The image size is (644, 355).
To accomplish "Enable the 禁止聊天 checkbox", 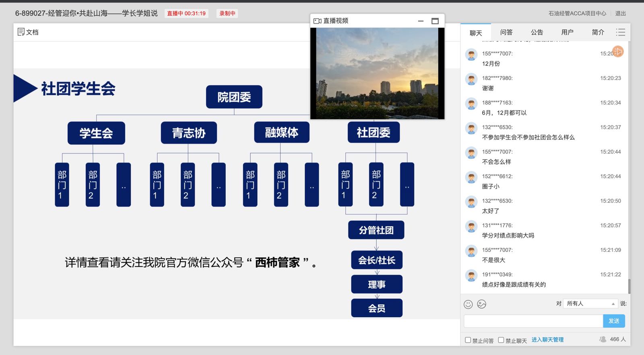I will coord(501,340).
